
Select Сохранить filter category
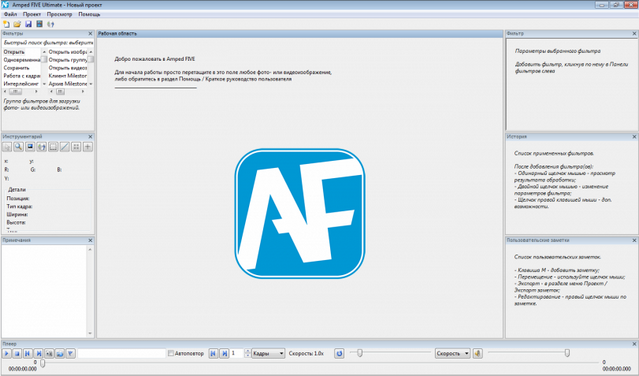(17, 68)
